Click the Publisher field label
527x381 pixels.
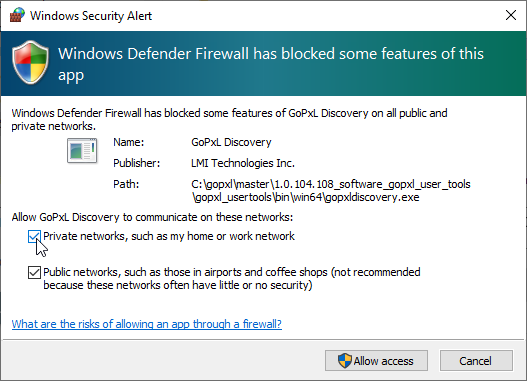136,163
